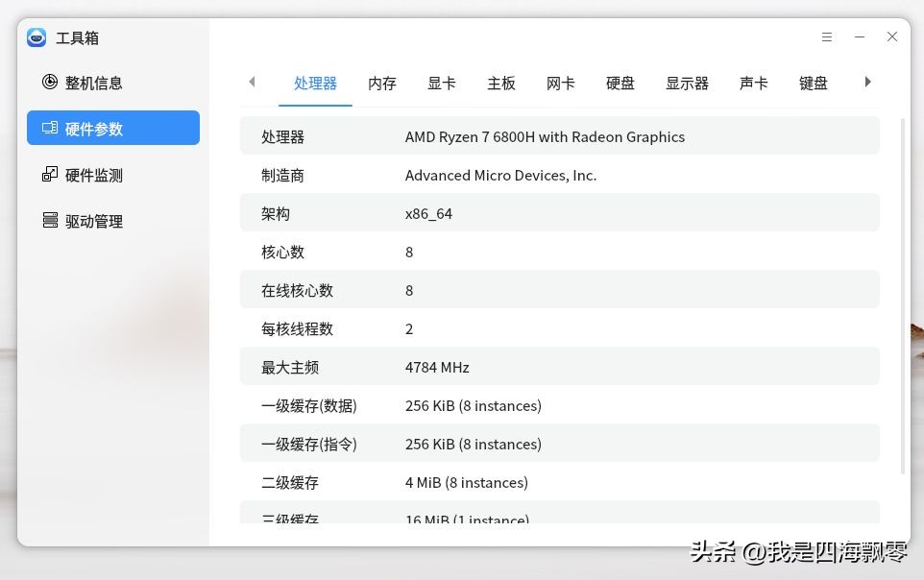Open the hamburger menu icon top right
924x580 pixels.
coord(827,37)
